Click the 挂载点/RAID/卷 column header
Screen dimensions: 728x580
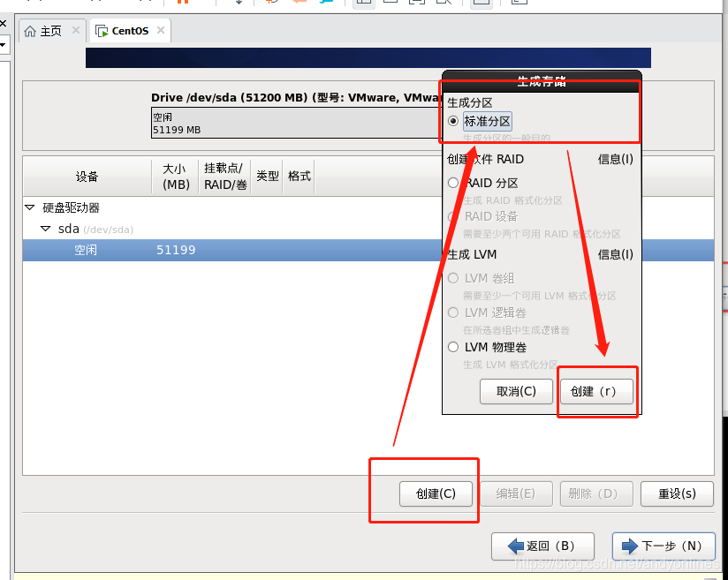225,177
